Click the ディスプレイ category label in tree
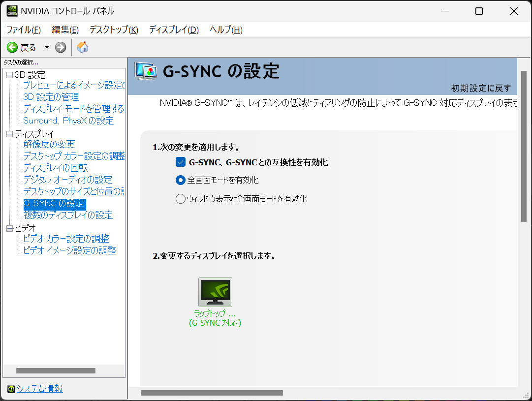This screenshot has width=532, height=401. pyautogui.click(x=34, y=134)
